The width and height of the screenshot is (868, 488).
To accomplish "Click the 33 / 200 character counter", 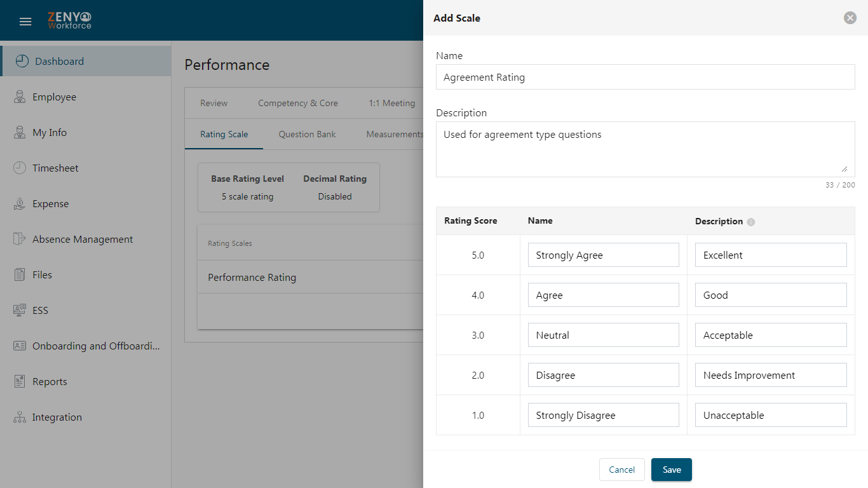I will click(x=840, y=185).
